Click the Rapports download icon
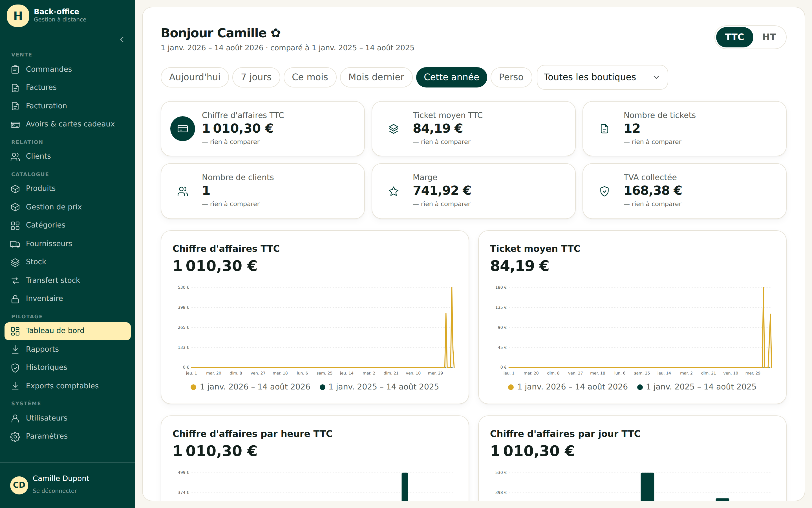Image resolution: width=812 pixels, height=508 pixels. [x=15, y=349]
